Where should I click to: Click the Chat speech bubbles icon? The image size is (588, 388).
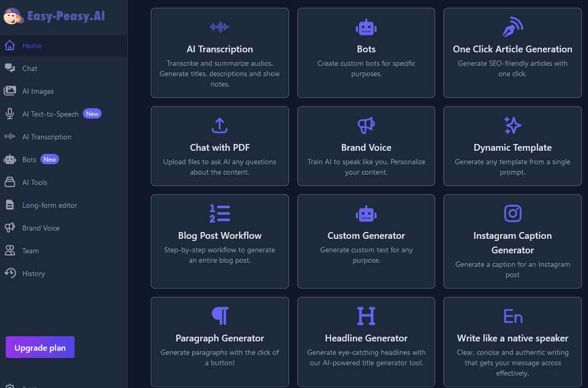pyautogui.click(x=10, y=68)
